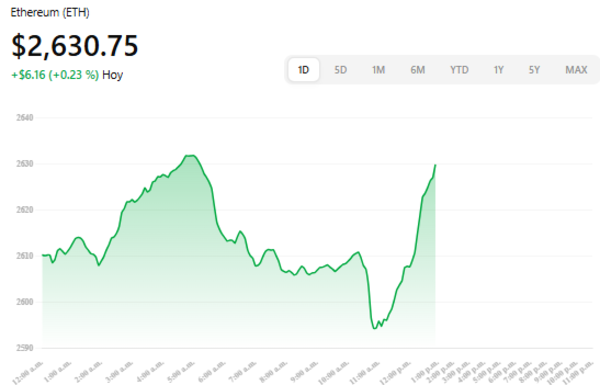The image size is (600, 385).
Task: Show the MAX time range
Action: pos(576,70)
